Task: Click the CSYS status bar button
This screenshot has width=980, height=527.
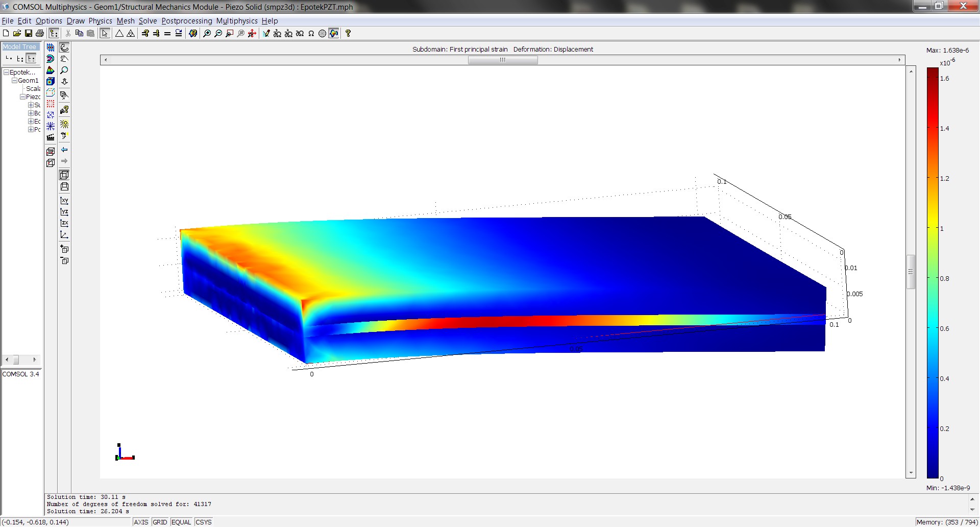Action: [203, 522]
